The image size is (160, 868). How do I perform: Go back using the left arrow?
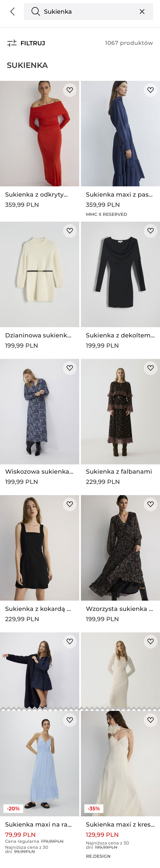click(13, 12)
